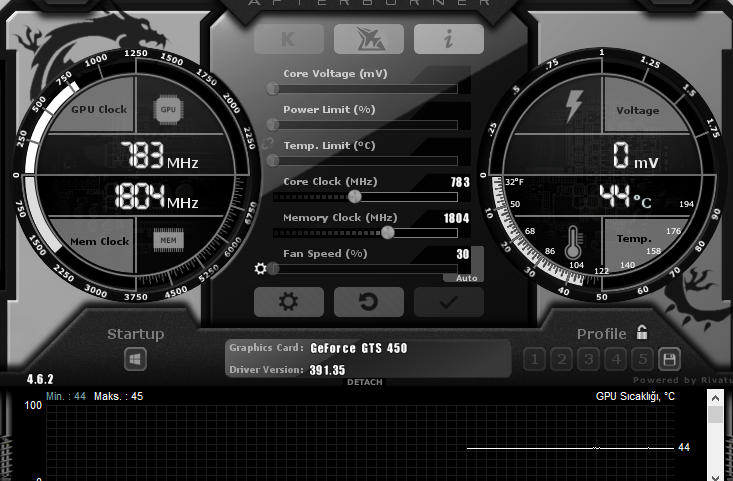Open the information (i) panel
The width and height of the screenshot is (733, 481).
click(x=449, y=39)
